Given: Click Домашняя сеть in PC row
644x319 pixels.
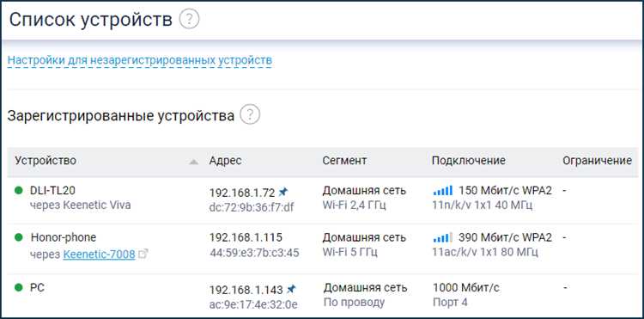Looking at the screenshot, I should 365,287.
